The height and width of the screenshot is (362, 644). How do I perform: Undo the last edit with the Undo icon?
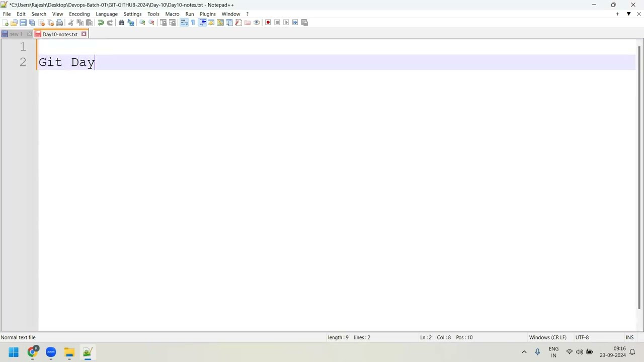[x=101, y=23]
